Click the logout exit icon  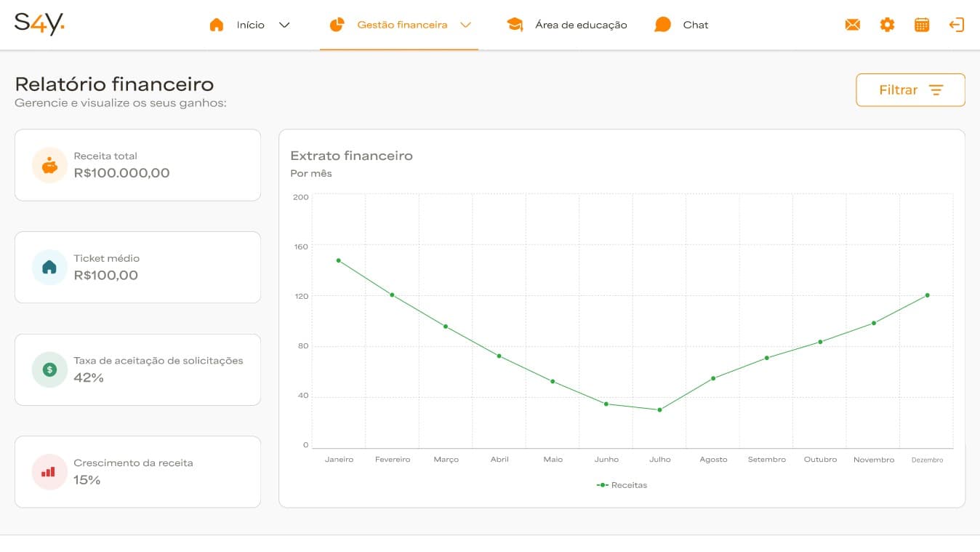click(956, 25)
